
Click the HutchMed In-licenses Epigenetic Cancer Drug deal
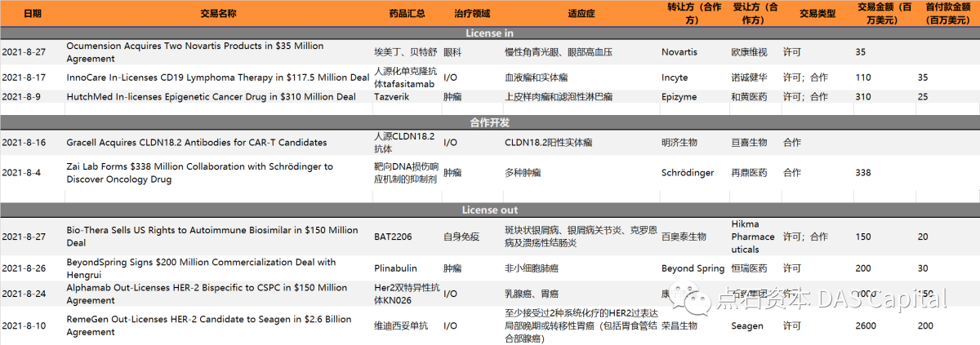pyautogui.click(x=211, y=97)
